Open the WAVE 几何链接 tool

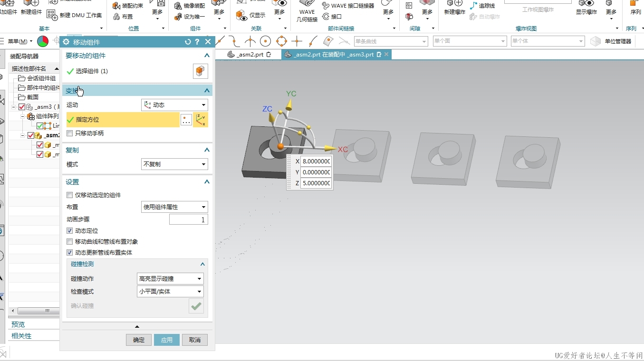tap(307, 12)
